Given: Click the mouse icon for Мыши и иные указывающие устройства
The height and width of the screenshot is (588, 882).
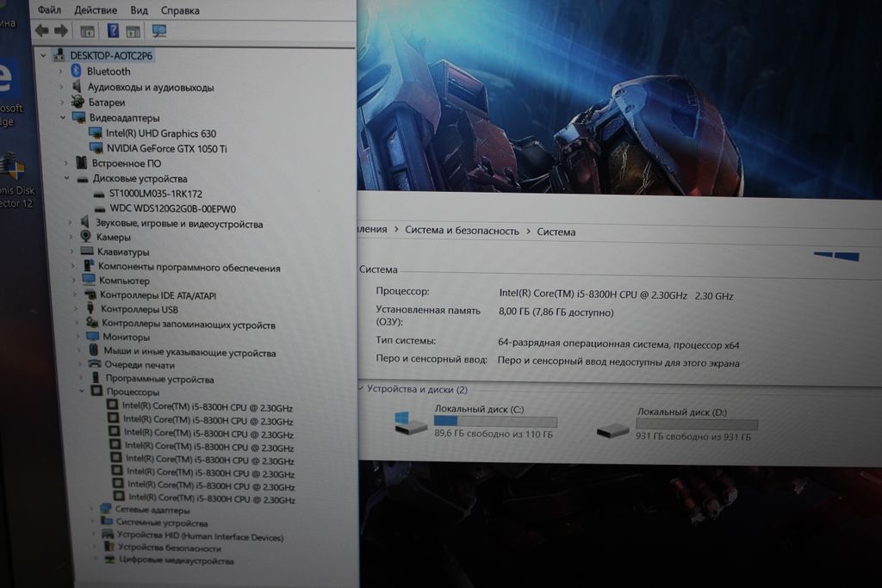Looking at the screenshot, I should (x=93, y=350).
